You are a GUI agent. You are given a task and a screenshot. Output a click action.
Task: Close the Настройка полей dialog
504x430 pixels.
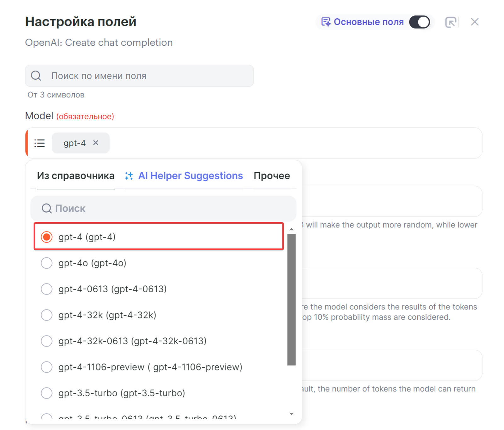tap(474, 22)
